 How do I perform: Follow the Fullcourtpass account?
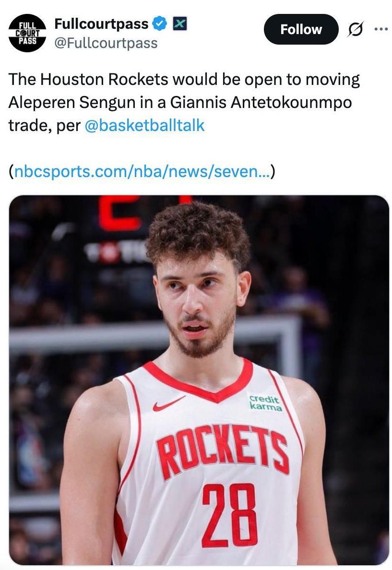click(x=301, y=29)
